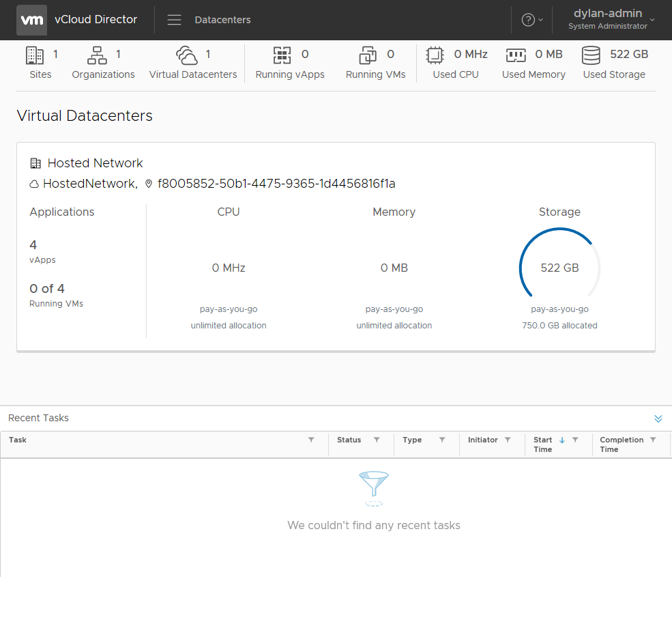Viewport: 672px width, 622px height.
Task: Open the help question mark menu
Action: (x=532, y=20)
